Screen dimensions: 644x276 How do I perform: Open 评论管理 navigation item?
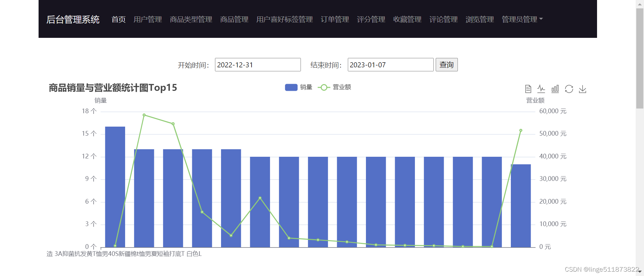tap(443, 19)
